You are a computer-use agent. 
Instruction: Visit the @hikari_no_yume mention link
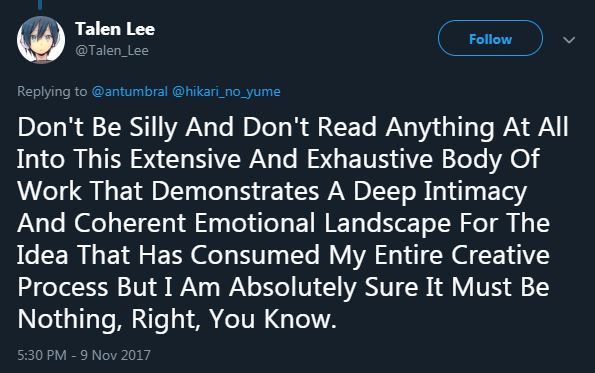tap(227, 91)
